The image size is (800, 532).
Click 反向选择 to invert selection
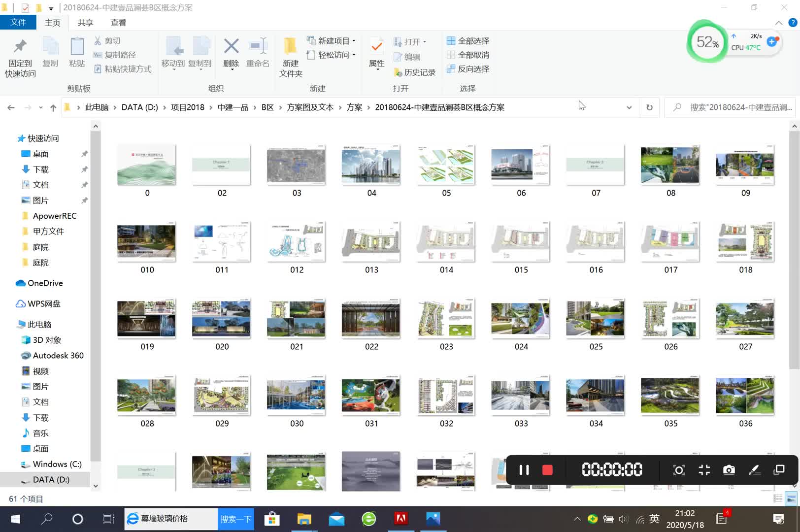(x=467, y=69)
